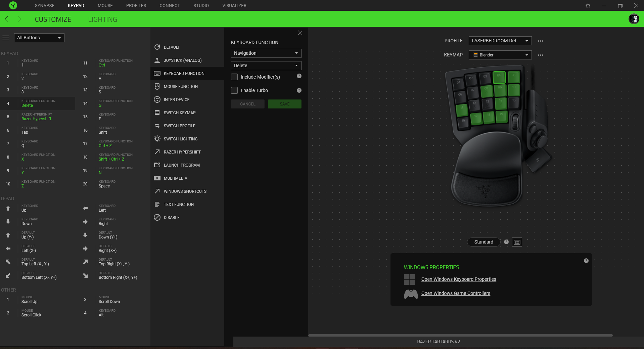Select keypad button 6 Tab binding
The image size is (644, 349).
coord(38,130)
